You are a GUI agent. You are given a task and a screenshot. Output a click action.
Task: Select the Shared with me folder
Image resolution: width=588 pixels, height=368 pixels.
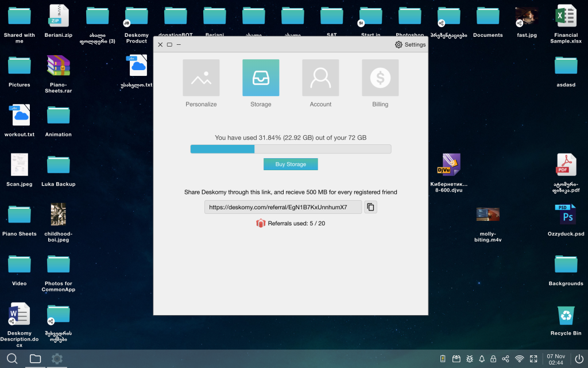[x=20, y=25]
